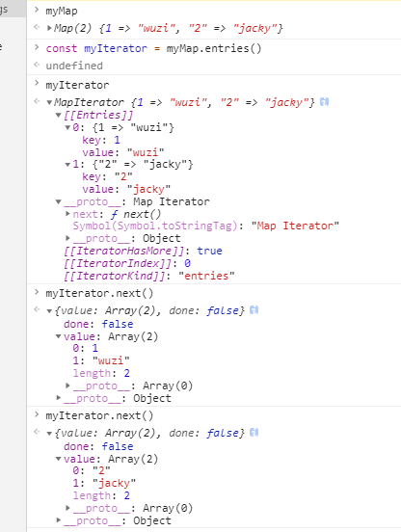401x532 pixels.
Task: Expand the next: f next() function
Action: tap(67, 214)
